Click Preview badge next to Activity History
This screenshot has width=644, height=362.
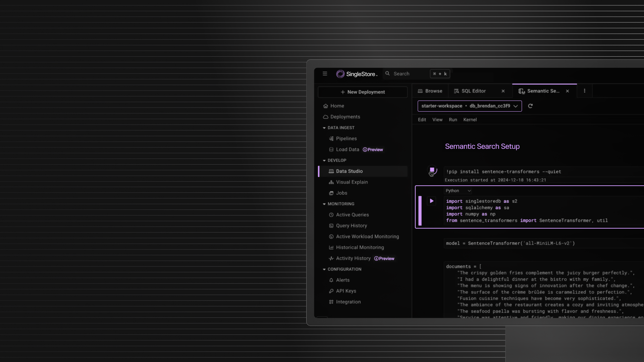pos(384,259)
